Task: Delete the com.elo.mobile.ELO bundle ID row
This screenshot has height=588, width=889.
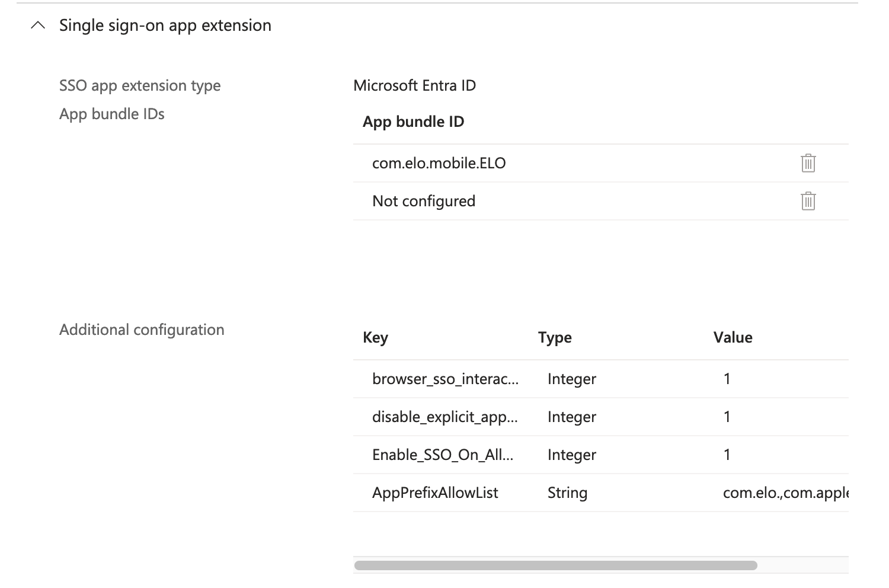Action: tap(808, 163)
